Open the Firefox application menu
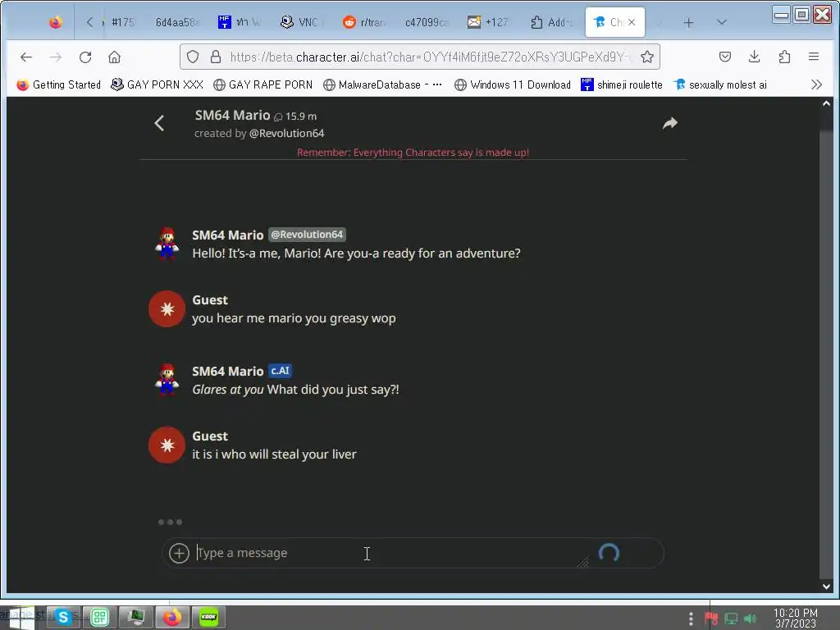 [x=813, y=57]
